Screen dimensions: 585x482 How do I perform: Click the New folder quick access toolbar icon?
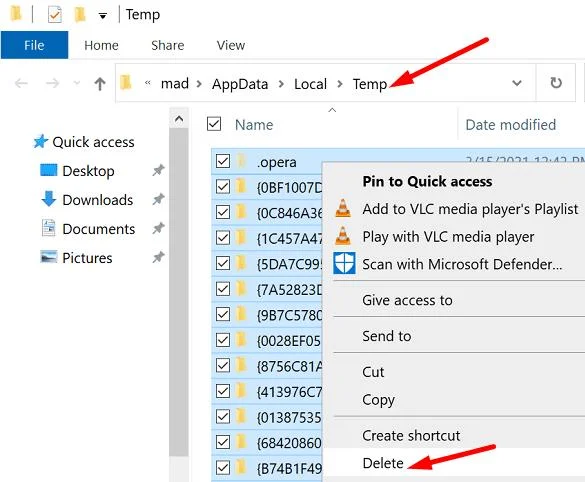click(80, 15)
